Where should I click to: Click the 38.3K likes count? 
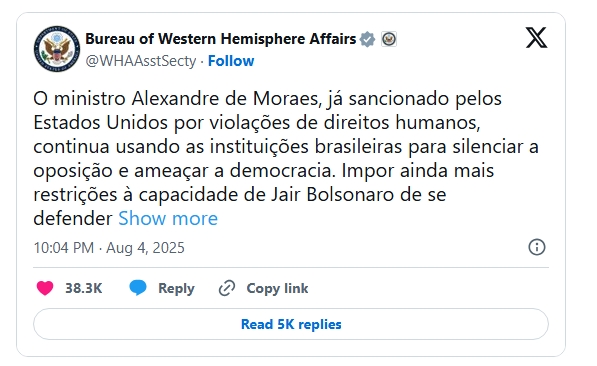(x=84, y=288)
